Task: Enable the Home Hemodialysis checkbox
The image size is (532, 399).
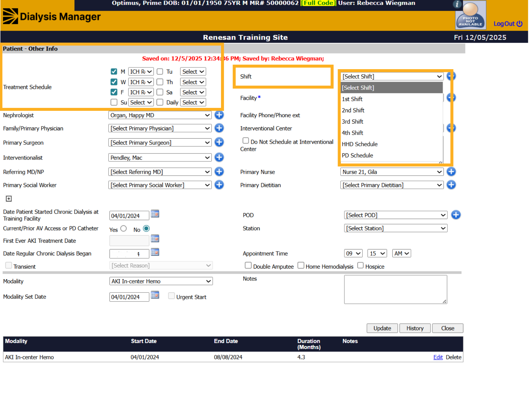Action: coord(301,265)
